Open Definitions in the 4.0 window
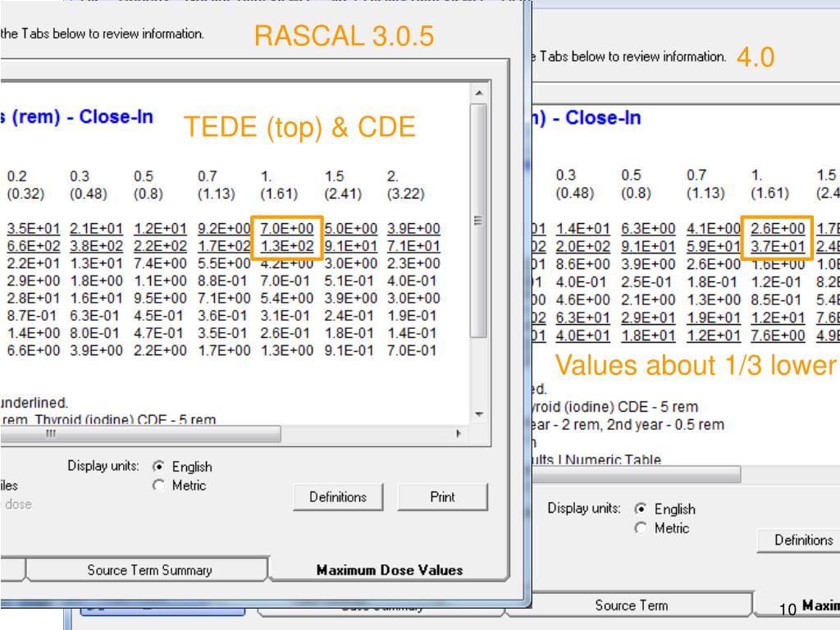 (x=802, y=540)
